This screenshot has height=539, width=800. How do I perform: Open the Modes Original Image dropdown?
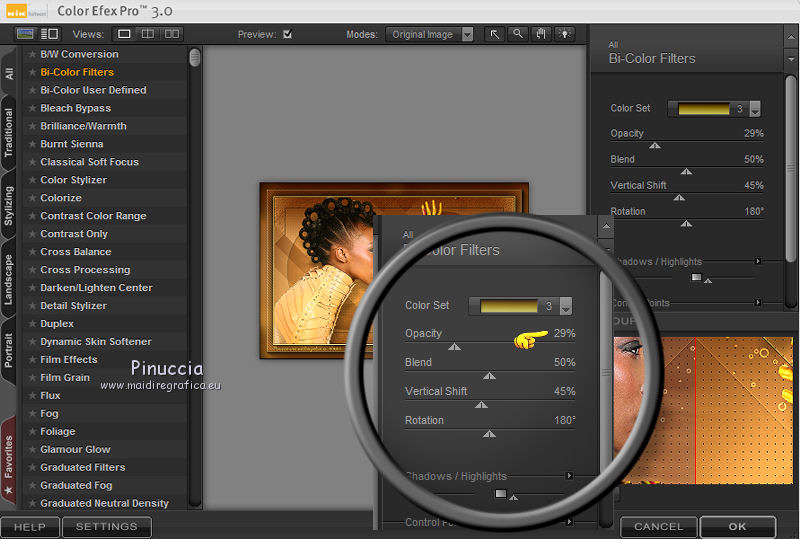(x=429, y=34)
